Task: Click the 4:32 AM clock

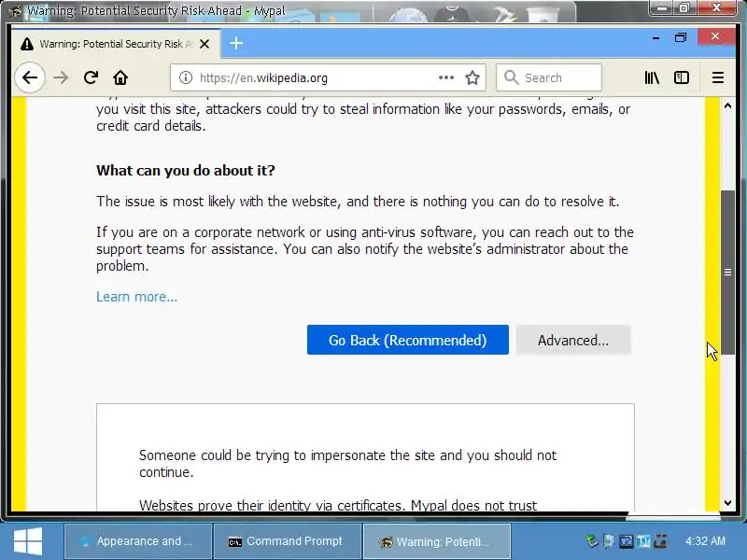Action: pos(705,541)
